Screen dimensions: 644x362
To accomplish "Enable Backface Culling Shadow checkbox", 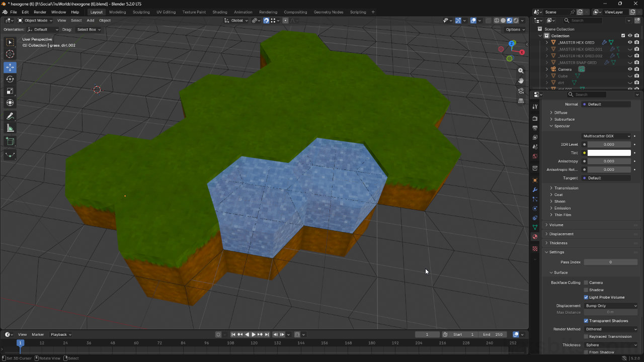I will [x=586, y=290].
